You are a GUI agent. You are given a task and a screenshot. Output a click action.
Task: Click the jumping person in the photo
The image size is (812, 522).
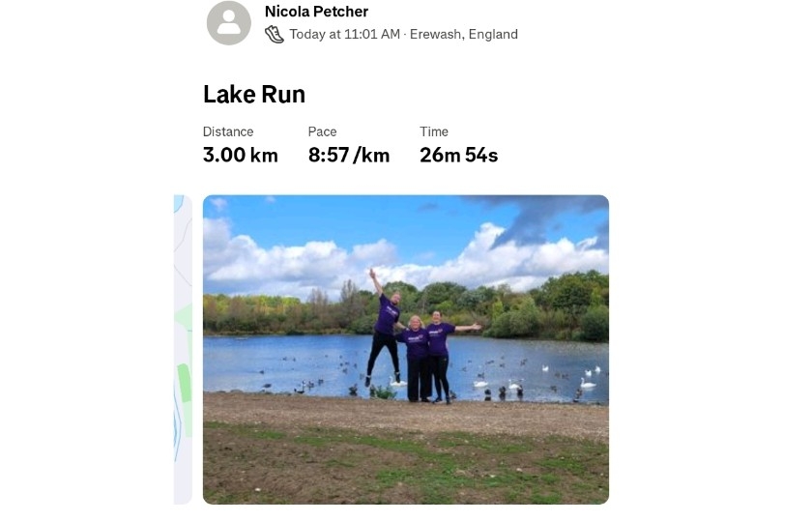(384, 329)
